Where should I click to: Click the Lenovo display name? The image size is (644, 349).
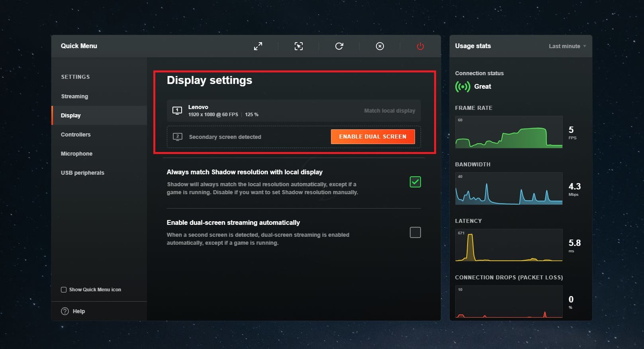point(198,107)
